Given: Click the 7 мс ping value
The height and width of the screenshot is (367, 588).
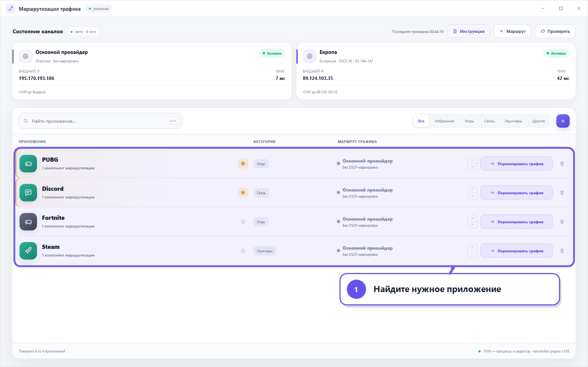Looking at the screenshot, I should pyautogui.click(x=280, y=78).
